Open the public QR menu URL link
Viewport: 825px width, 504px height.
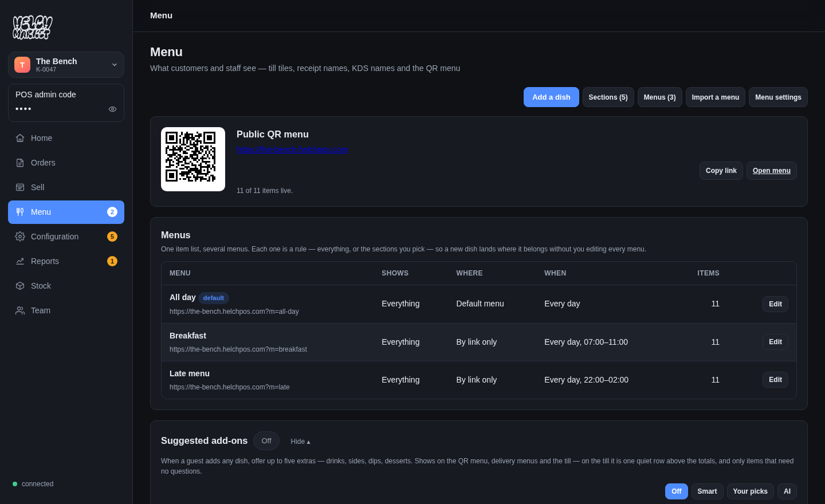coord(292,149)
